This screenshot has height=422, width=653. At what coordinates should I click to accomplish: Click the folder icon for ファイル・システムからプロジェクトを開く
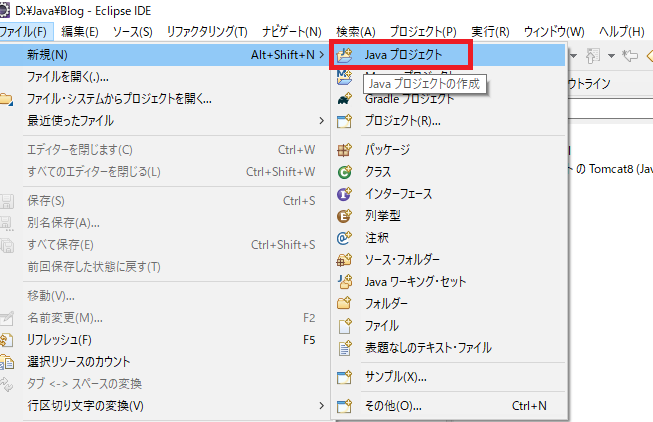(6, 99)
